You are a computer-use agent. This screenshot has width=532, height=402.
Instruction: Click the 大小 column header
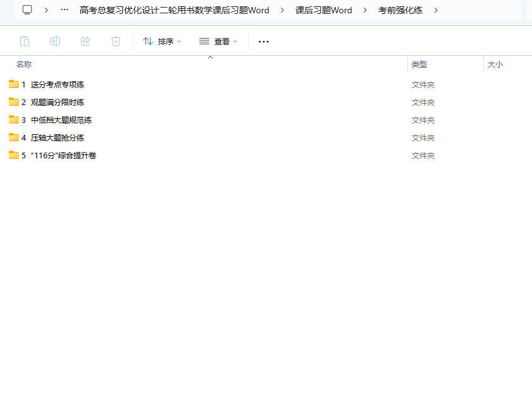(x=495, y=65)
